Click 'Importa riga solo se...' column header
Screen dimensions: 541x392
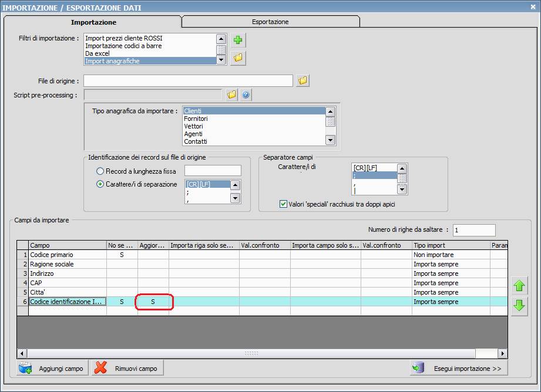tap(204, 245)
